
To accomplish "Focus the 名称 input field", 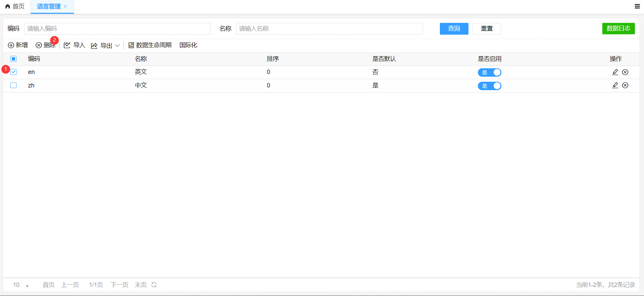I will 330,29.
